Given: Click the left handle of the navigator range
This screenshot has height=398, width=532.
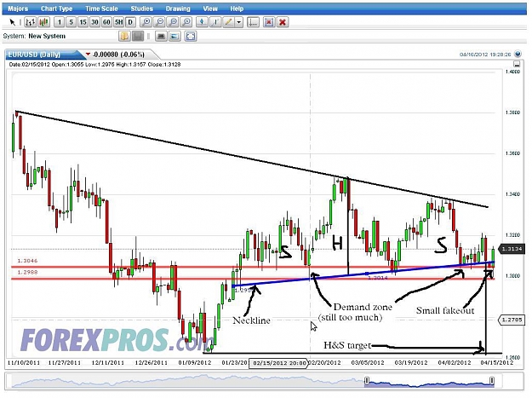Looking at the screenshot, I should (x=366, y=380).
